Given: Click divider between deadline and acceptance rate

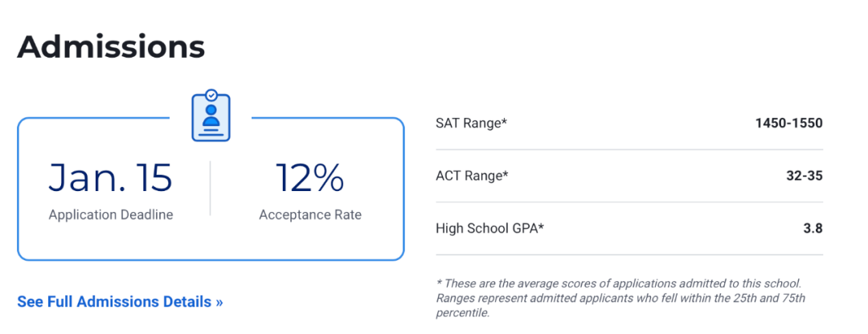Looking at the screenshot, I should tap(211, 188).
